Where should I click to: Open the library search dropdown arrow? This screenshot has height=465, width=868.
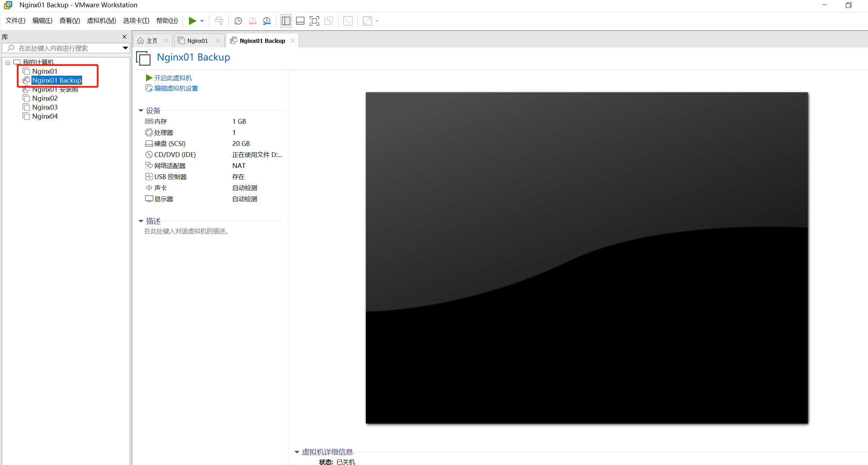[125, 48]
